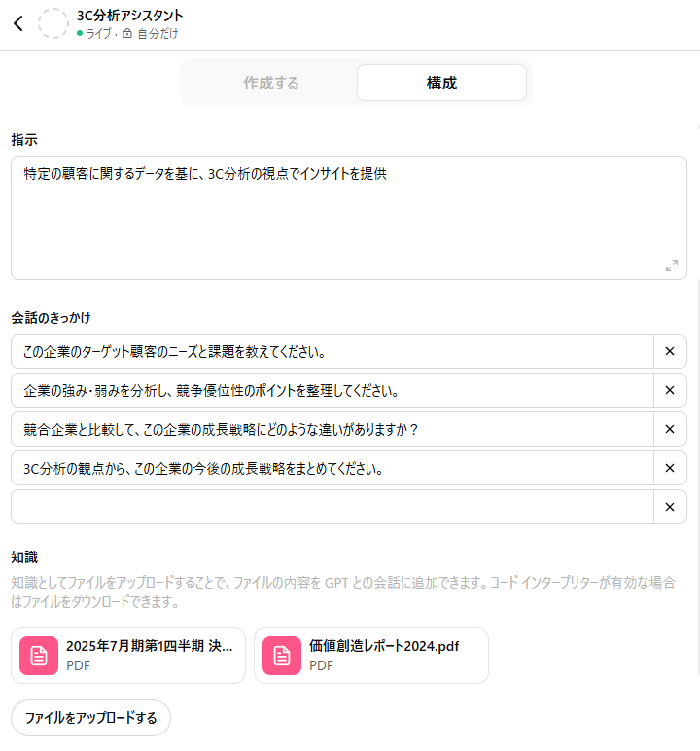700x751 pixels.
Task: Click the back arrow icon
Action: click(x=17, y=24)
